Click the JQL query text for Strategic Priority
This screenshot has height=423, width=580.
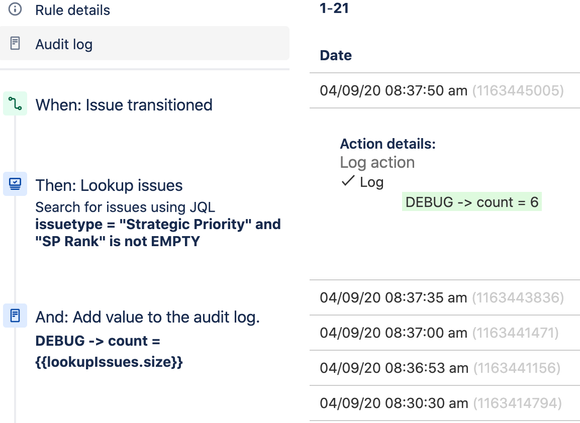tap(158, 233)
